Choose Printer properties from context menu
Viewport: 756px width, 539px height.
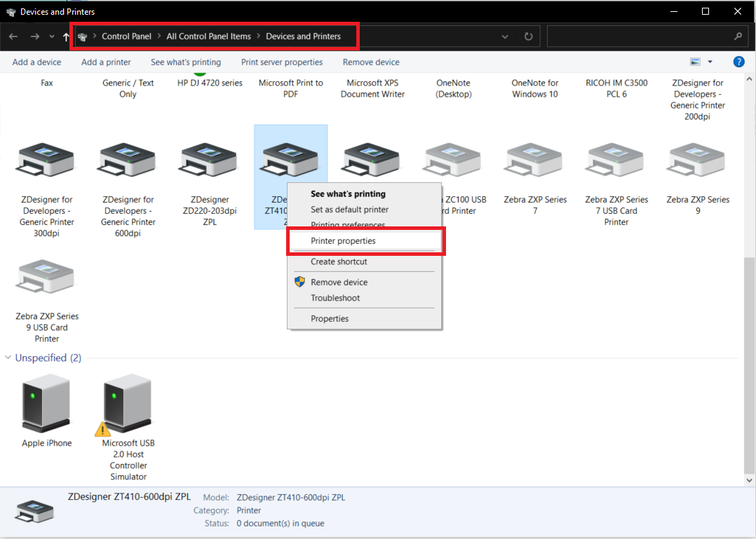pos(343,241)
